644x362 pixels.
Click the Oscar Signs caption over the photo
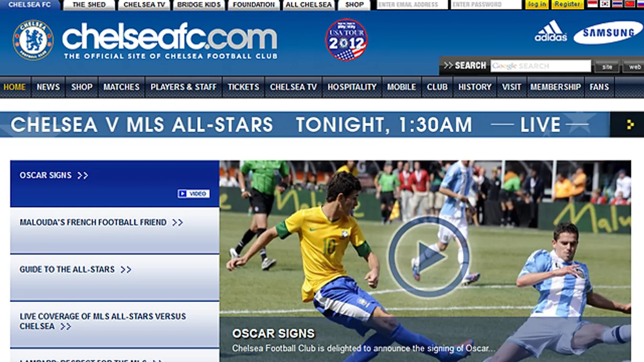click(x=273, y=333)
